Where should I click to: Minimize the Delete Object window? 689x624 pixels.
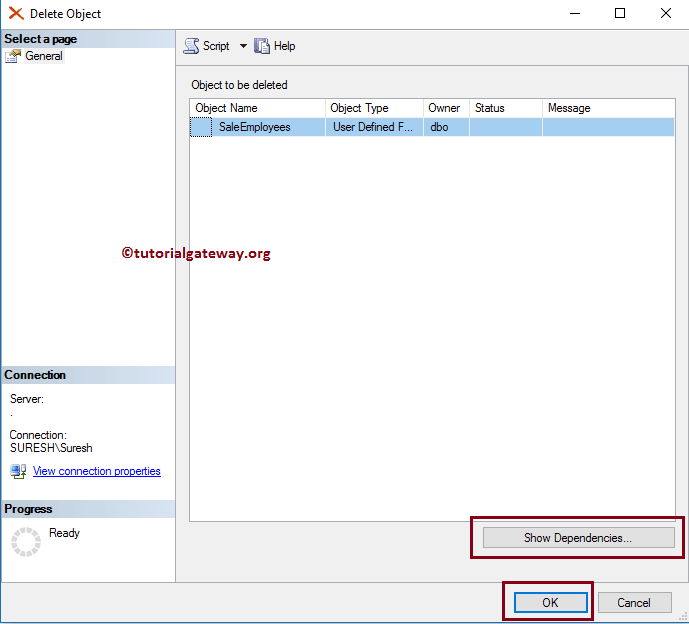tap(575, 13)
